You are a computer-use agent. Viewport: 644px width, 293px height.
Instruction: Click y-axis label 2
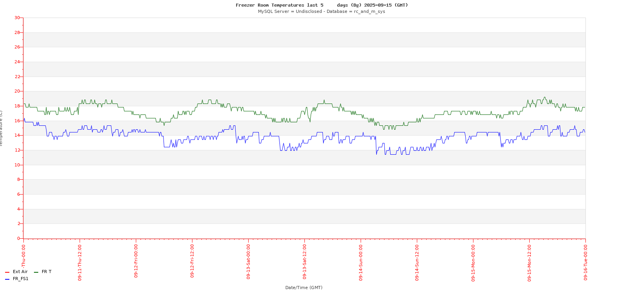[x=18, y=223]
